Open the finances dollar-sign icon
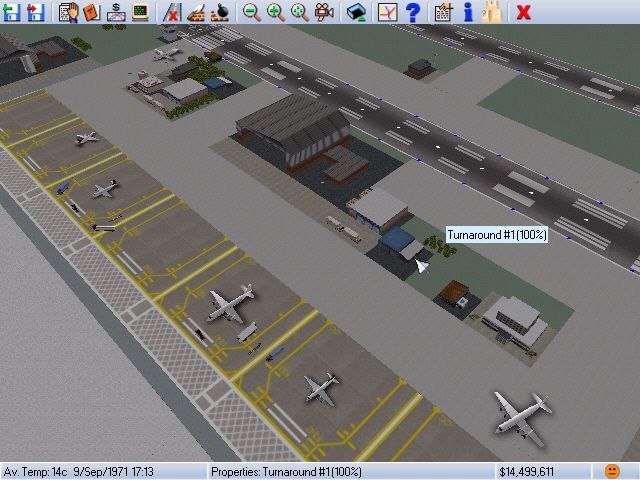This screenshot has height=480, width=640. pos(116,12)
